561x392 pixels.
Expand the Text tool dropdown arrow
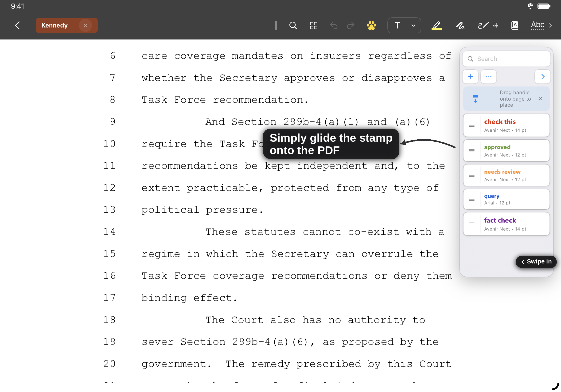click(x=413, y=25)
